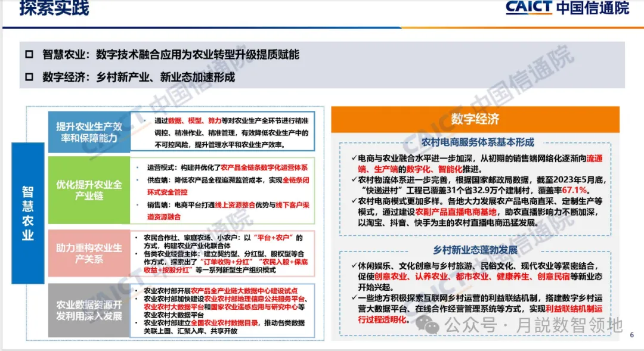Click the checkmark before 一些地方积极探索互联网

coord(354,298)
